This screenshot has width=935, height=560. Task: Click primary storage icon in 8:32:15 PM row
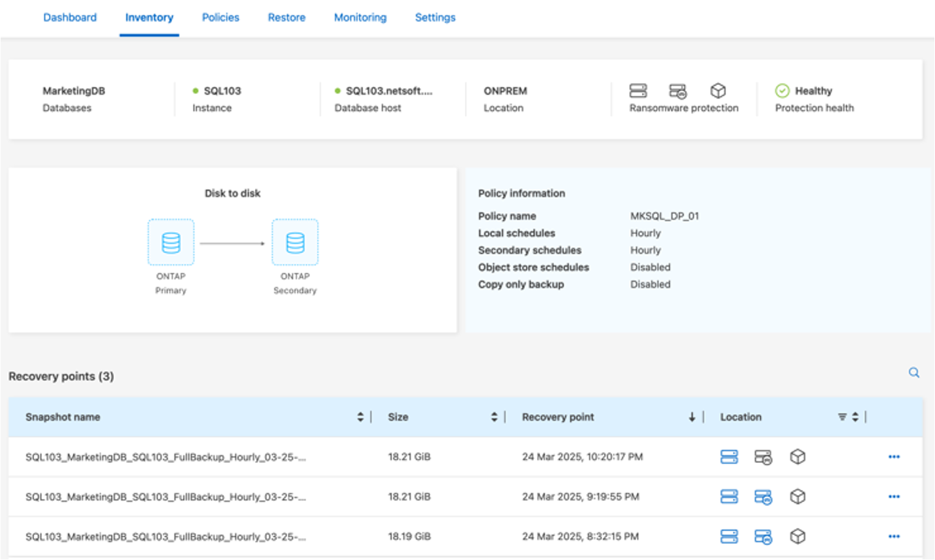(729, 537)
